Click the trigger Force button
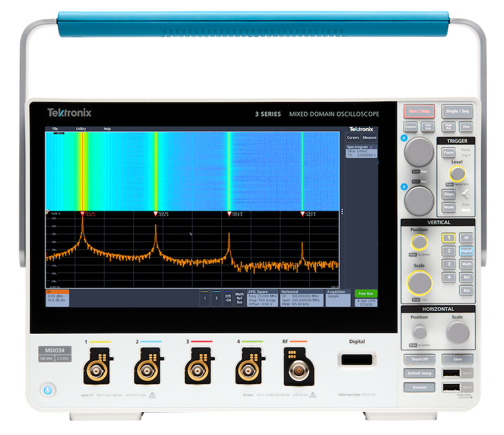504x435 pixels. click(x=448, y=152)
